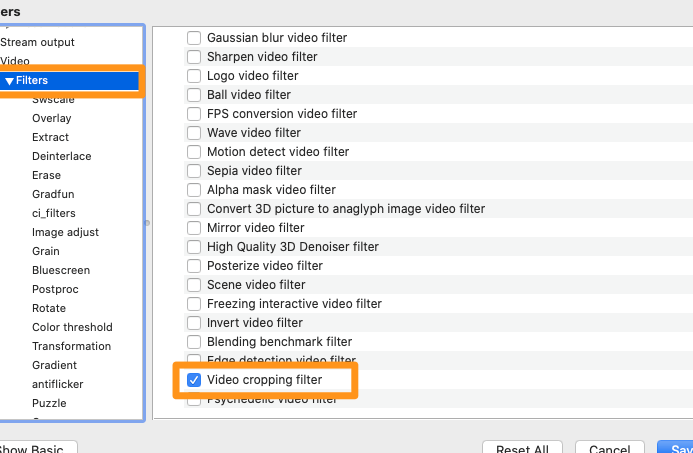
Task: Check the Sepia video filter box
Action: coord(194,171)
